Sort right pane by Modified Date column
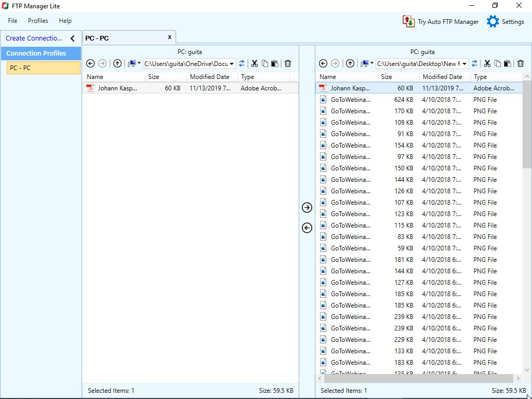The width and height of the screenshot is (532, 399). (445, 77)
